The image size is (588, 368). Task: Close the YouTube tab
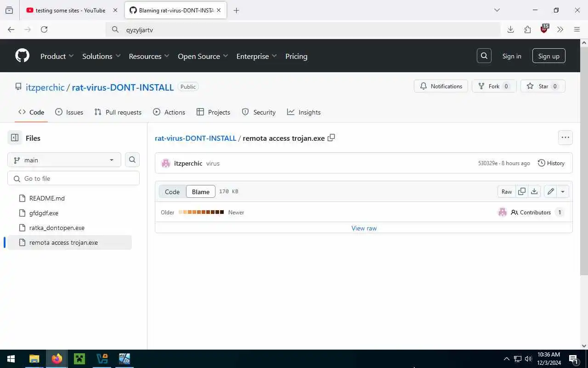pos(115,10)
